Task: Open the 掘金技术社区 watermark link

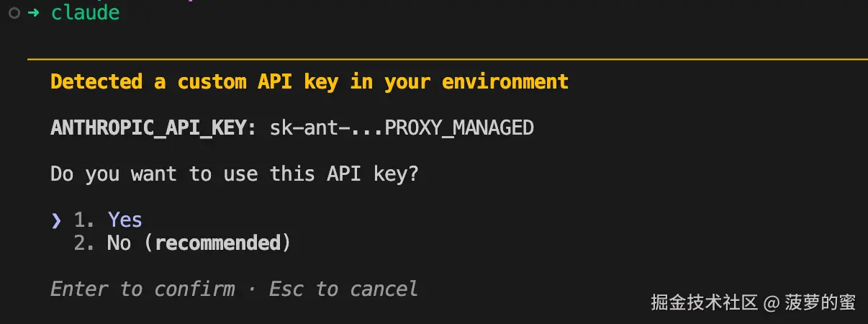Action: click(704, 302)
